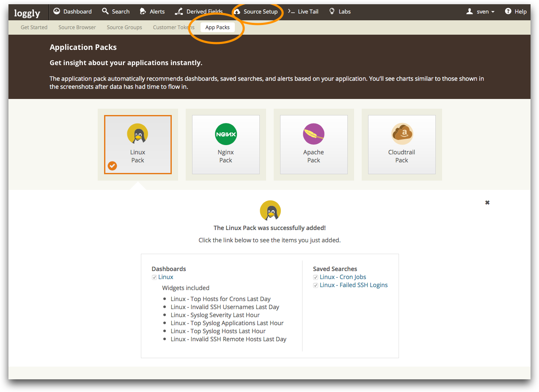
Task: Click the Search magnifier icon
Action: point(105,11)
